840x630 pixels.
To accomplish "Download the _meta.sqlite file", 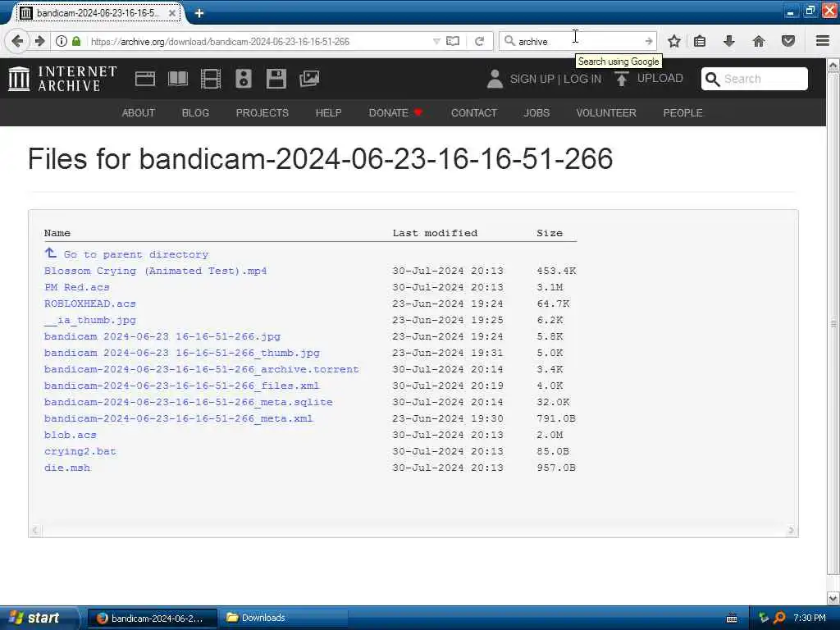I will (x=189, y=402).
